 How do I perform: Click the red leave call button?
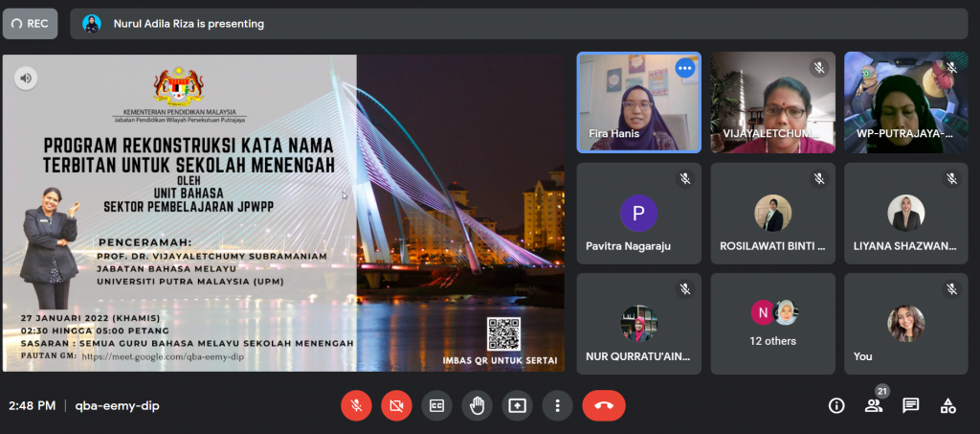(x=604, y=405)
